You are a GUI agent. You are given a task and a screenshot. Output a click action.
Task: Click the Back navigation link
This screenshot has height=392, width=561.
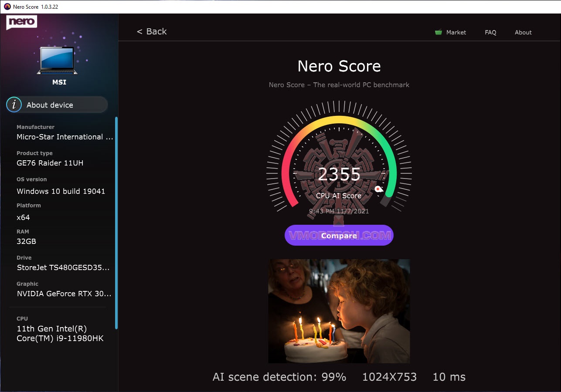pyautogui.click(x=152, y=31)
